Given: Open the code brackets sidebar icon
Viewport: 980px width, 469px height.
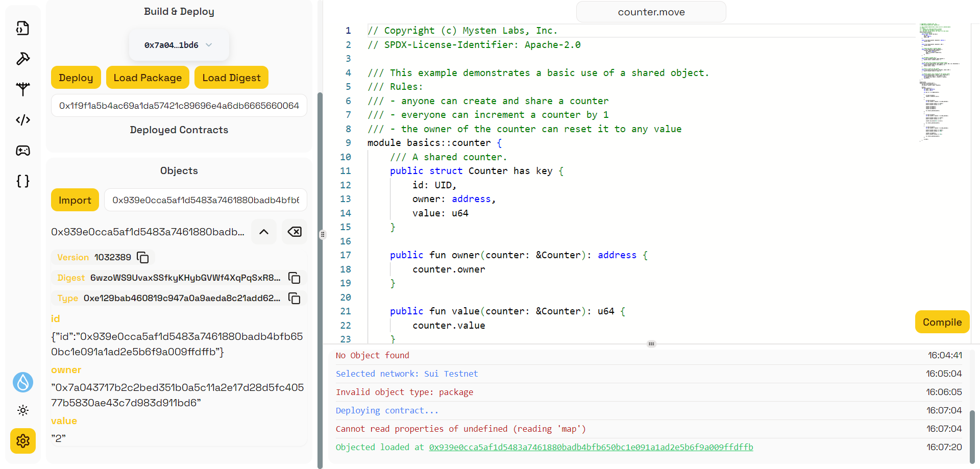Looking at the screenshot, I should point(23,120).
